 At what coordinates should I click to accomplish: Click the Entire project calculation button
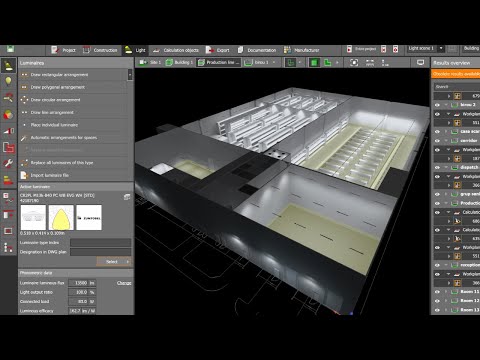362,49
